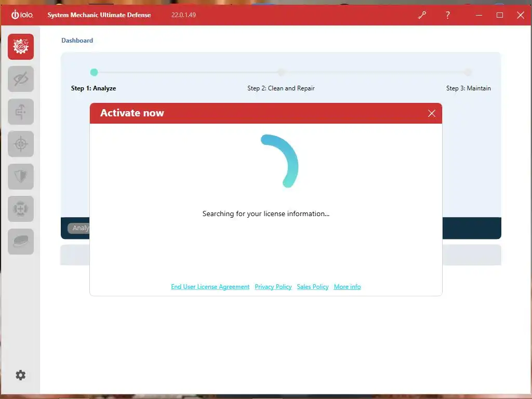
Task: Click the Step 2 progress dot
Action: [x=281, y=72]
